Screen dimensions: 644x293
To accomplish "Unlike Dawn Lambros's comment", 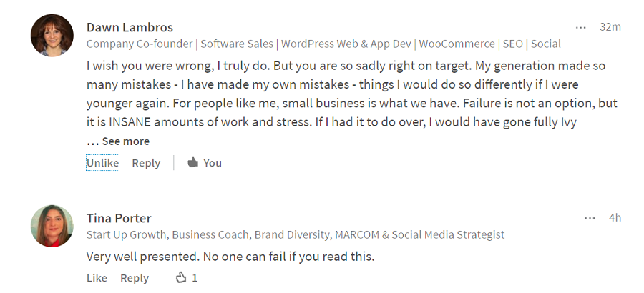I will click(102, 163).
